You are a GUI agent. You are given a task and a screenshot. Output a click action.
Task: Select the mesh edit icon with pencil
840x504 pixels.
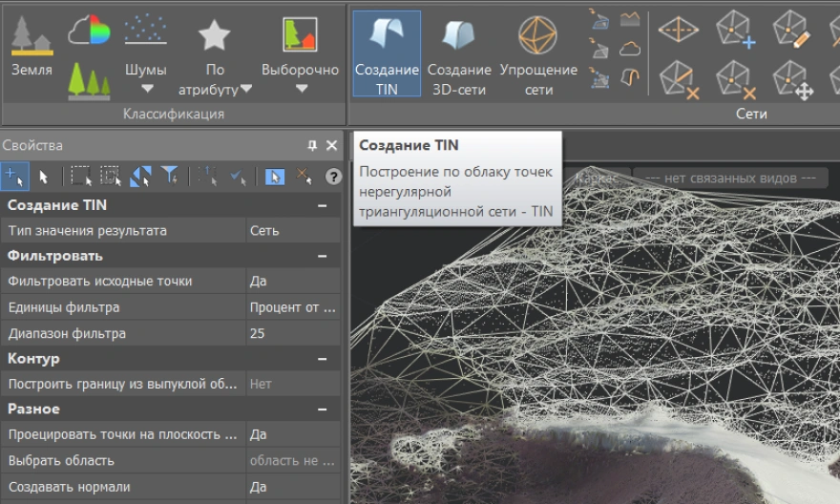[790, 30]
